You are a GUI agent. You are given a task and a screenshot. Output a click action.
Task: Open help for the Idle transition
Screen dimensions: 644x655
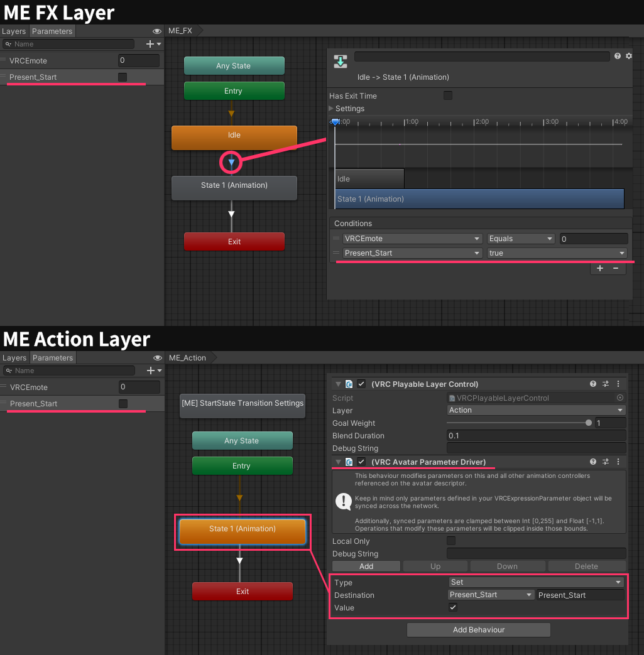pos(617,55)
